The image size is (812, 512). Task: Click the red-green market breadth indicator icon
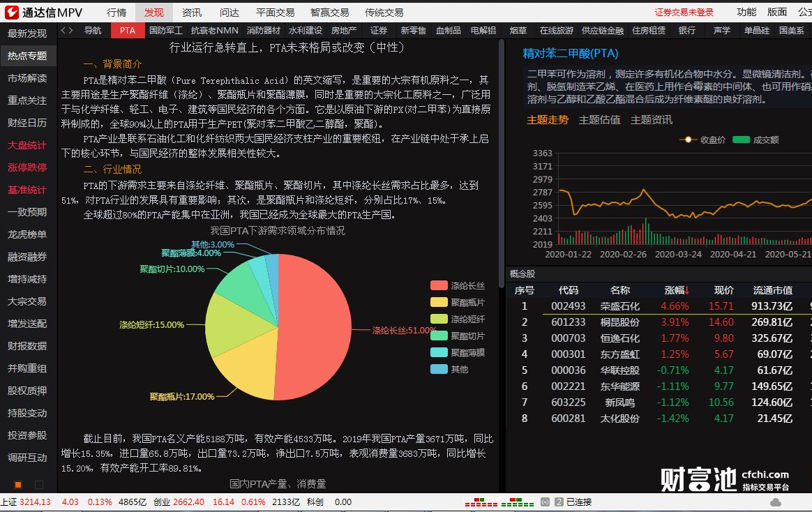(499, 502)
